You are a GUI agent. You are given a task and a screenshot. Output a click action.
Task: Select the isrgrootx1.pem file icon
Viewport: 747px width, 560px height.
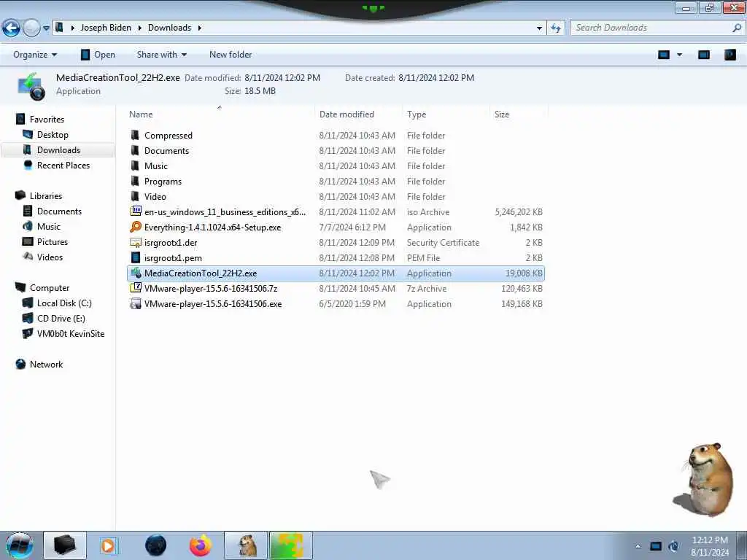tap(135, 257)
